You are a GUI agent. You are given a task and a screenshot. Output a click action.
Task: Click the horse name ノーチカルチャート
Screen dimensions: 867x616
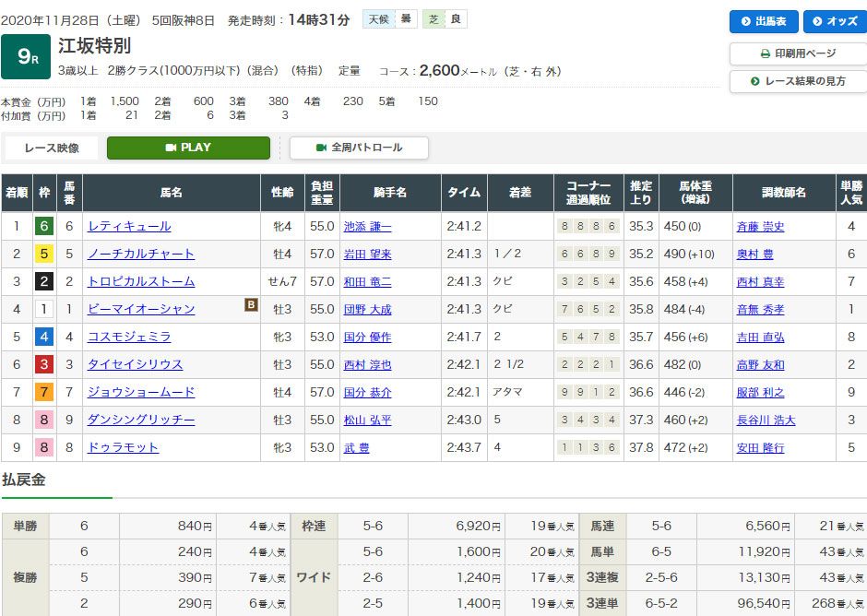[x=141, y=254]
